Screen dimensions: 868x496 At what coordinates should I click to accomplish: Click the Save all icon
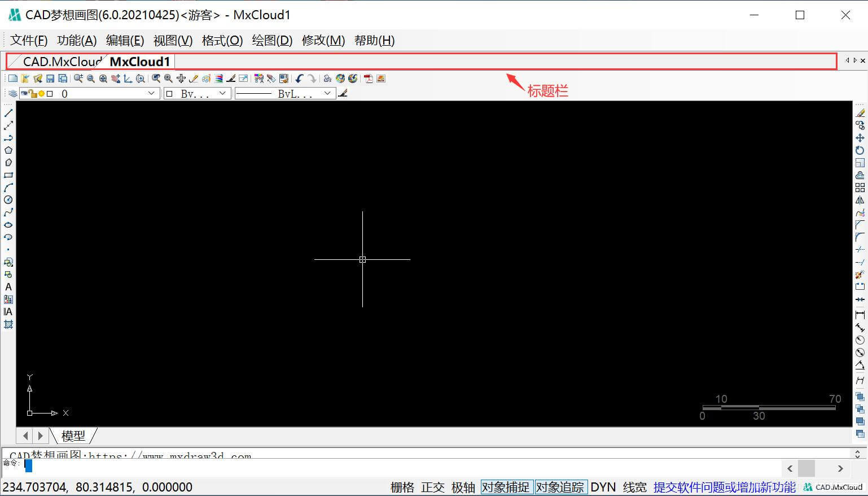point(63,79)
